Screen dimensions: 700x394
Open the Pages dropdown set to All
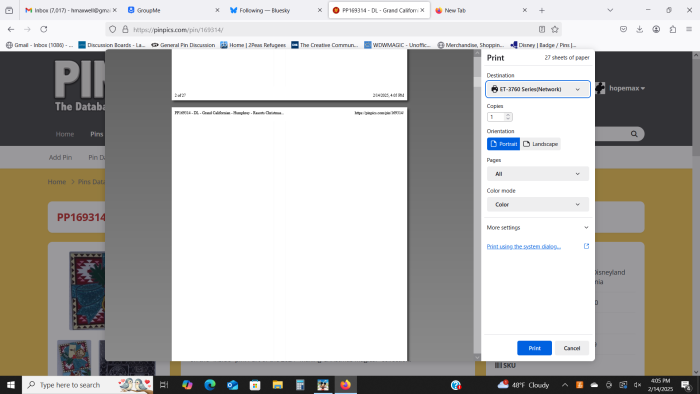[538, 174]
